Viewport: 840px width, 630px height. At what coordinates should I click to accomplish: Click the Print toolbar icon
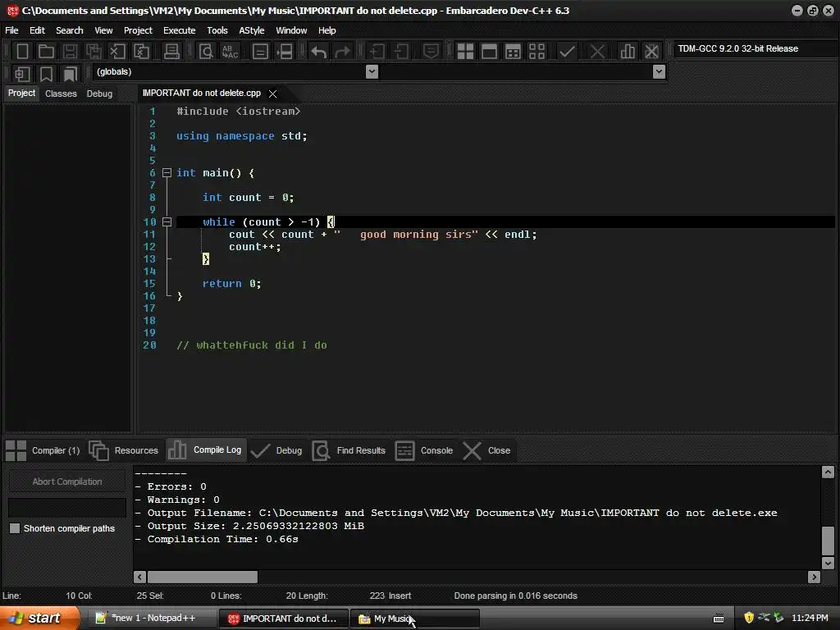pos(171,52)
